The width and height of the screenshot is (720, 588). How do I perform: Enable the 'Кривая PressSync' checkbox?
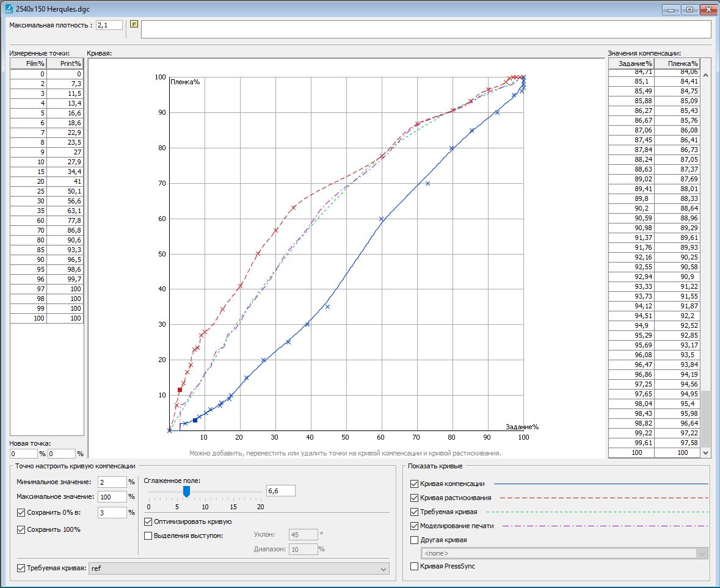tap(414, 566)
